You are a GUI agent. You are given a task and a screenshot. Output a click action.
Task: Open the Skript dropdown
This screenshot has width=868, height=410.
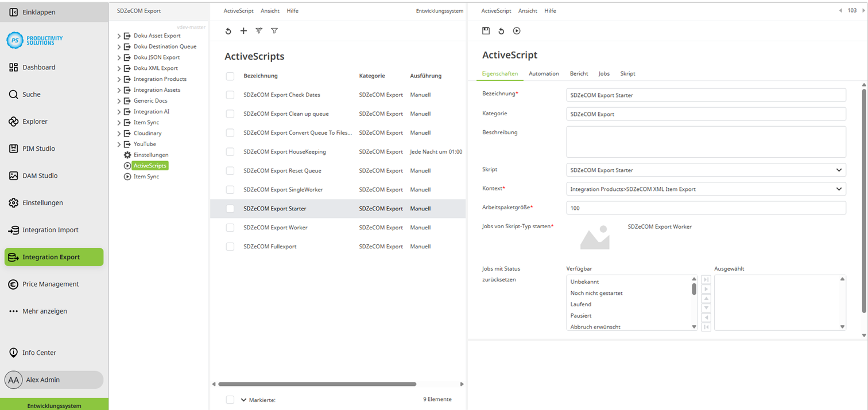pyautogui.click(x=706, y=170)
